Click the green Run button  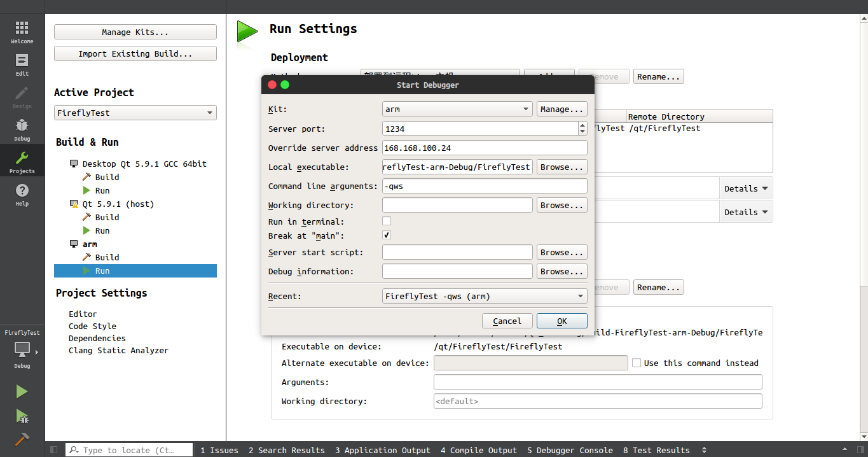pyautogui.click(x=22, y=392)
